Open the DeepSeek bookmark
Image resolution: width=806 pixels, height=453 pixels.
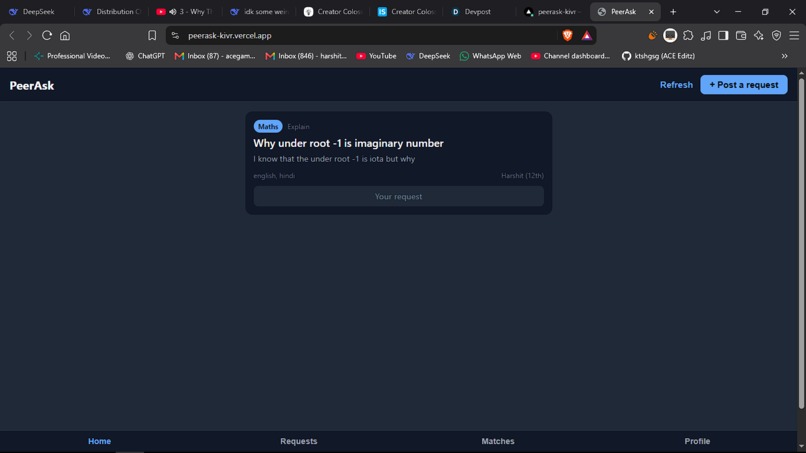pos(428,56)
